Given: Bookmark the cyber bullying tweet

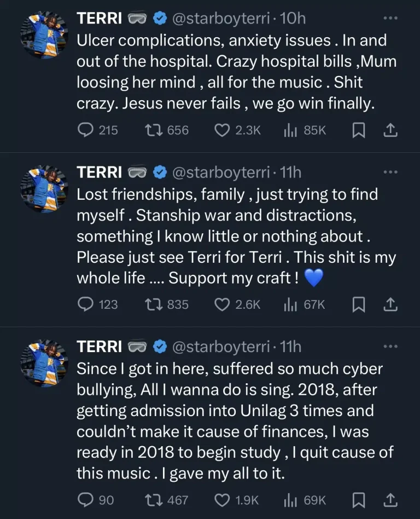Looking at the screenshot, I should pos(358,500).
